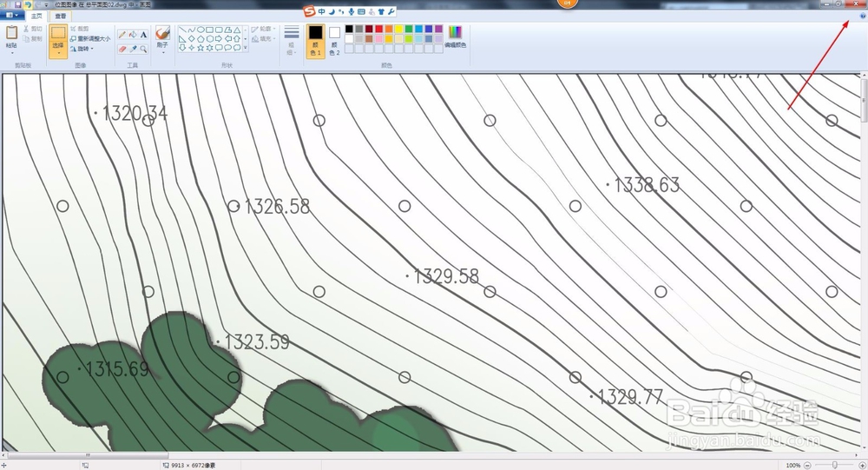Screen dimensions: 868x470
Task: Activate Color 1 (颜色1) selector
Action: tap(316, 41)
